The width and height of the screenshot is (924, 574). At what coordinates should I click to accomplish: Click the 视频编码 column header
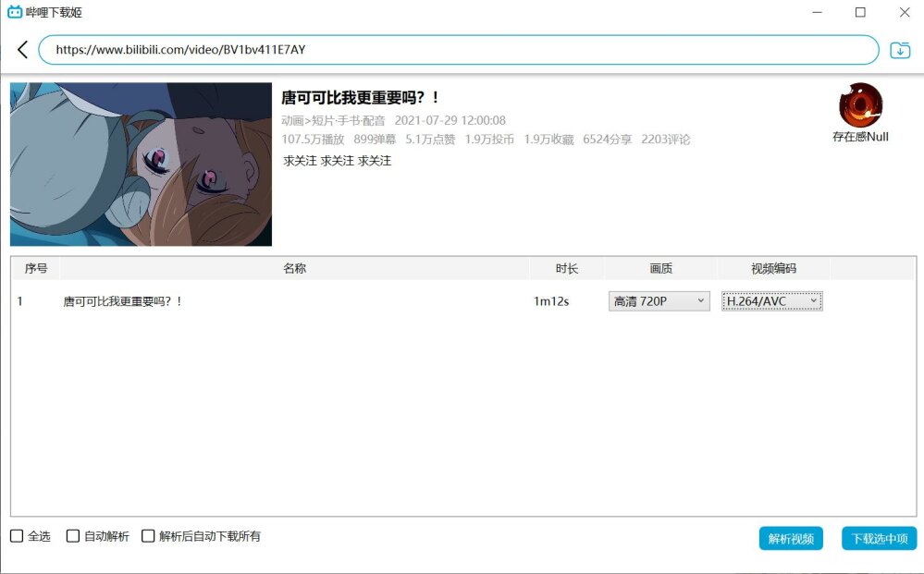pos(773,268)
